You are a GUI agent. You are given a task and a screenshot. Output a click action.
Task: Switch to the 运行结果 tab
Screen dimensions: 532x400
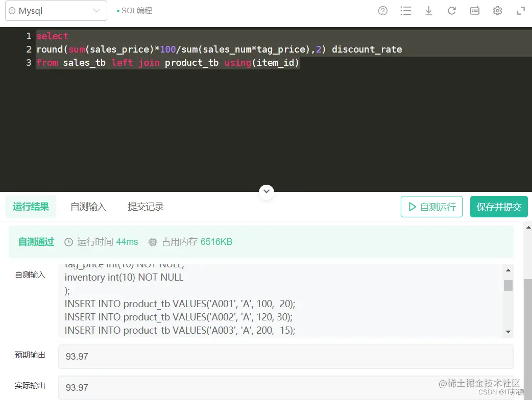point(31,207)
